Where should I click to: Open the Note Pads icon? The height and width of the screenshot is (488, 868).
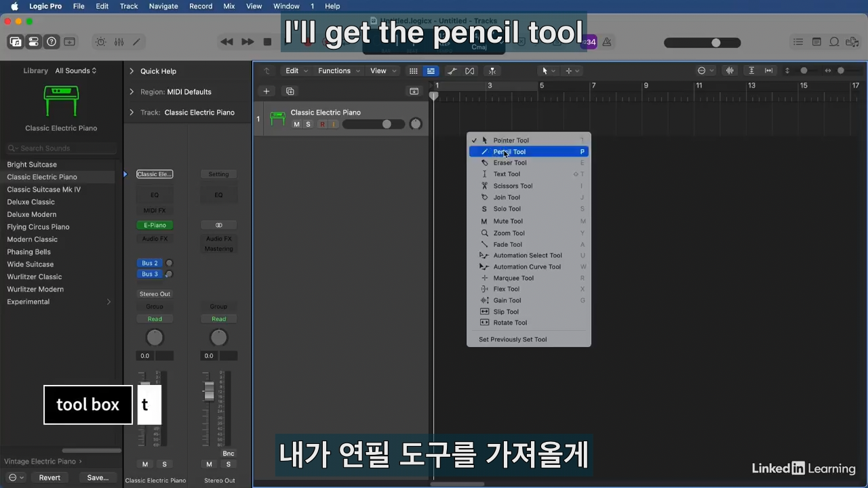816,42
